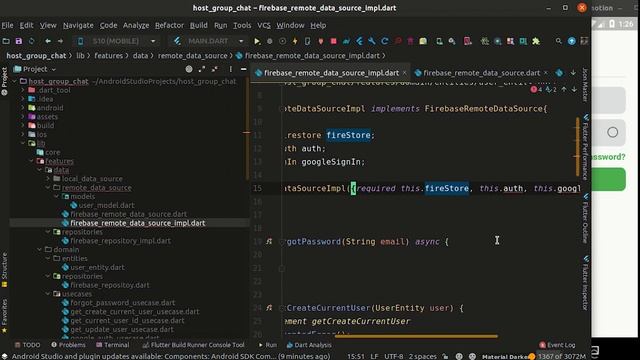The height and width of the screenshot is (360, 640).
Task: Toggle the Flutter Inspector side panel
Action: 586,282
